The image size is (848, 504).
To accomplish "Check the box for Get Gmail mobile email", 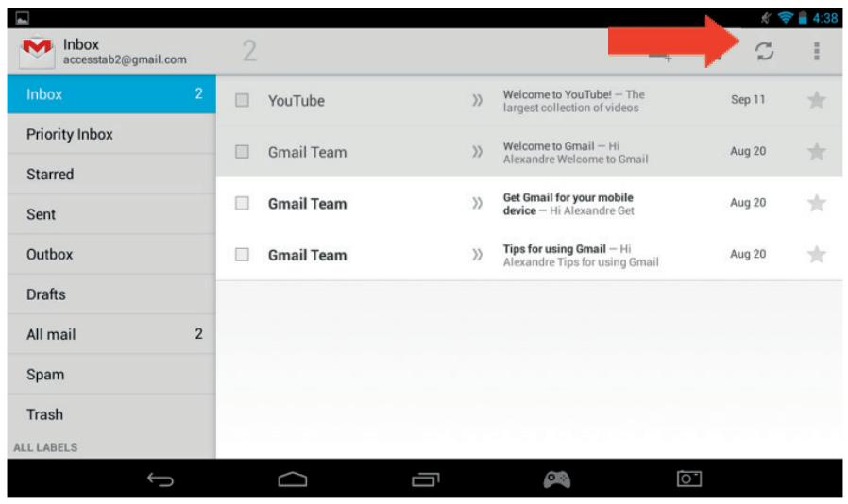I will [242, 203].
